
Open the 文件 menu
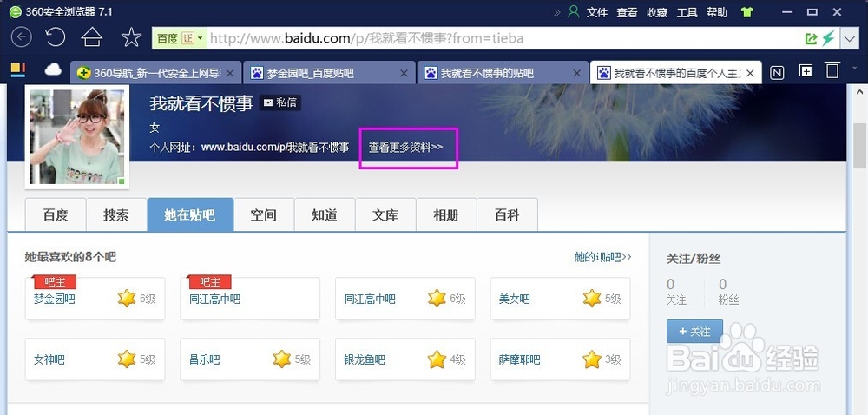597,12
